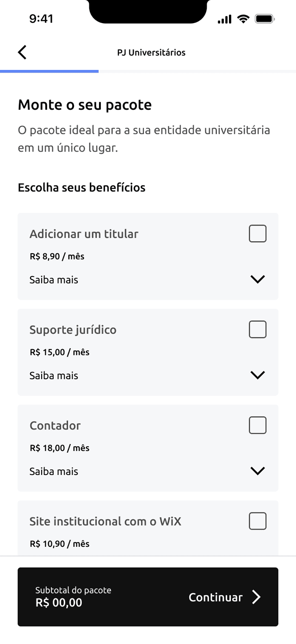
Task: Expand Adicionar um titular details chevron
Action: 257,279
